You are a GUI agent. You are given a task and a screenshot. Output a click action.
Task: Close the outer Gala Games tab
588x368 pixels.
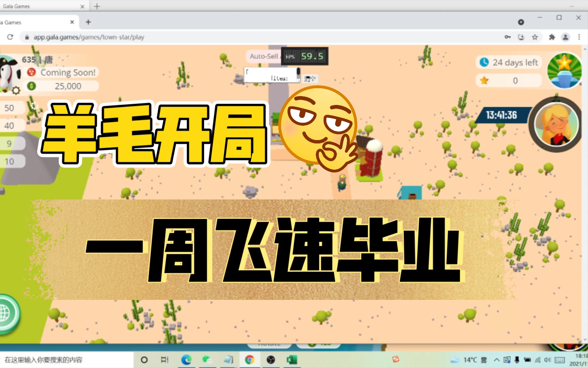[x=82, y=6]
